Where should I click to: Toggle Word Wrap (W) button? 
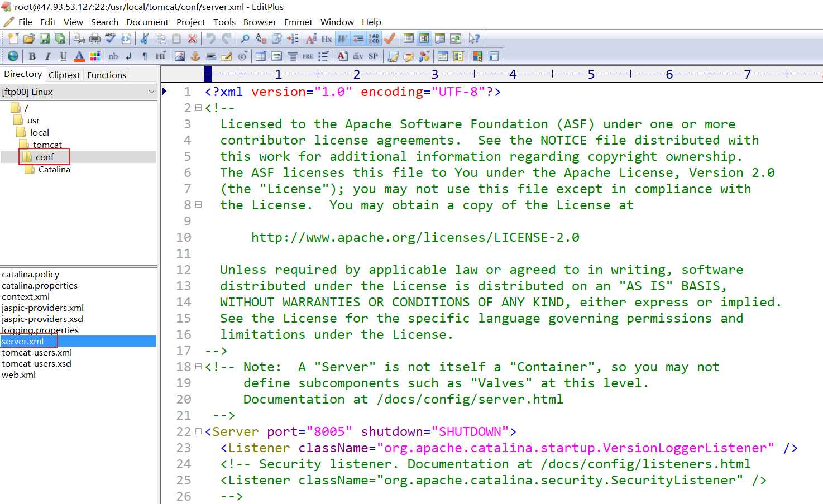[342, 39]
